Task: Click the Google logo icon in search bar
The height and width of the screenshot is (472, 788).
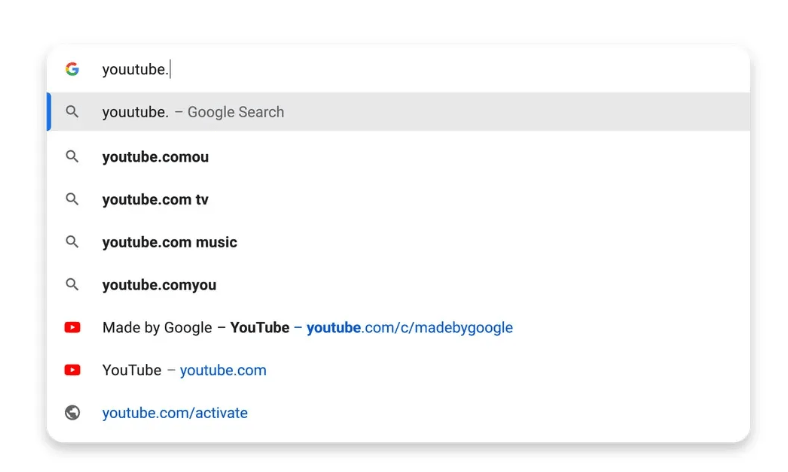Action: [72, 69]
